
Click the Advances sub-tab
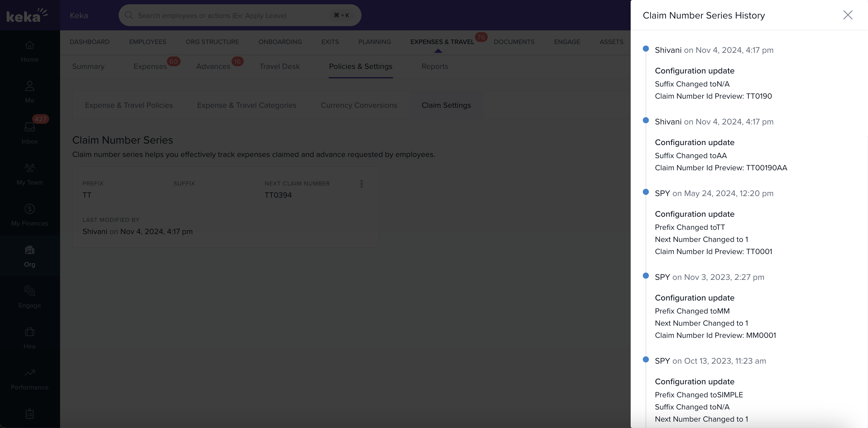pyautogui.click(x=213, y=66)
